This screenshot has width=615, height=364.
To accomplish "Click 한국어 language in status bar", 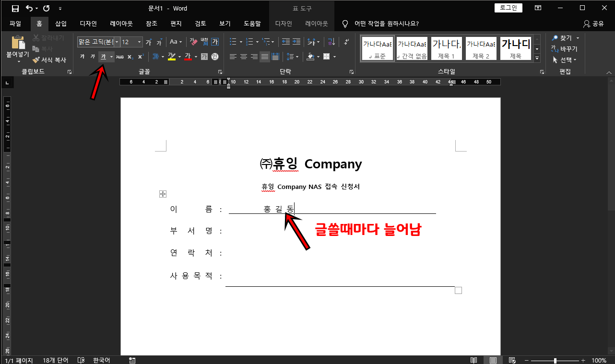I will 101,360.
